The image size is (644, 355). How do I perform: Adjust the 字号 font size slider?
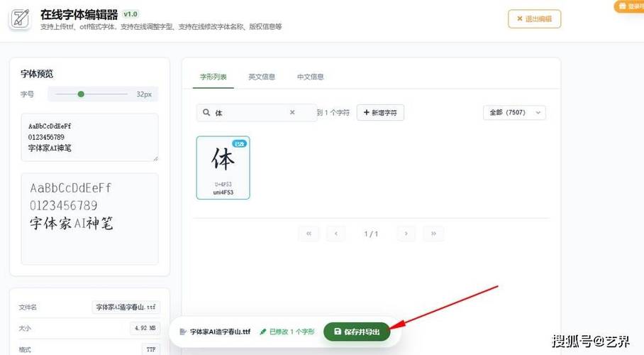click(91, 94)
